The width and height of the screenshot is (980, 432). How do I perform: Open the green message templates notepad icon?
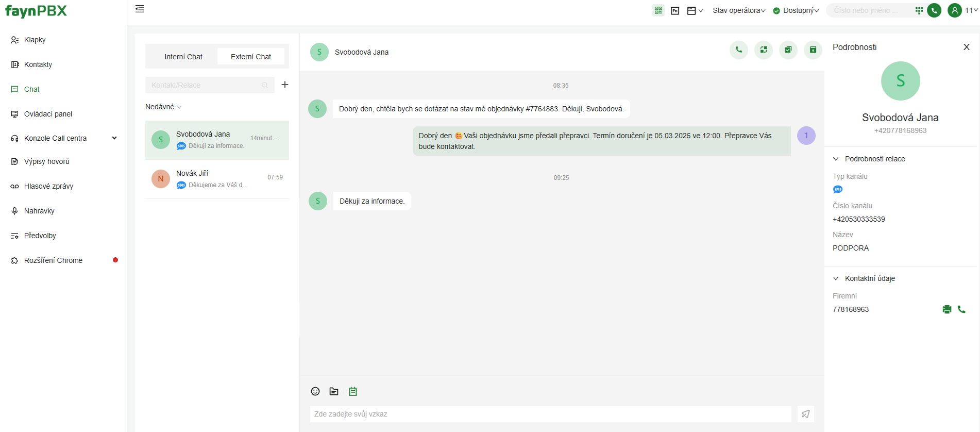[353, 391]
